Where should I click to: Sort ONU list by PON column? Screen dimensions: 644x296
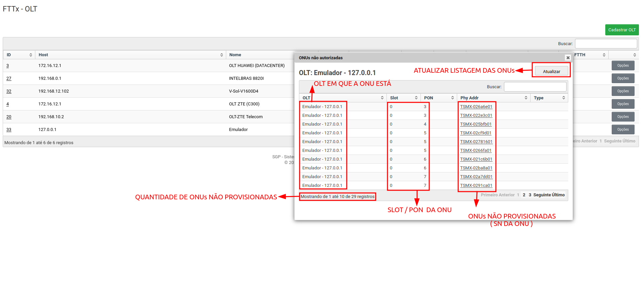coord(452,98)
